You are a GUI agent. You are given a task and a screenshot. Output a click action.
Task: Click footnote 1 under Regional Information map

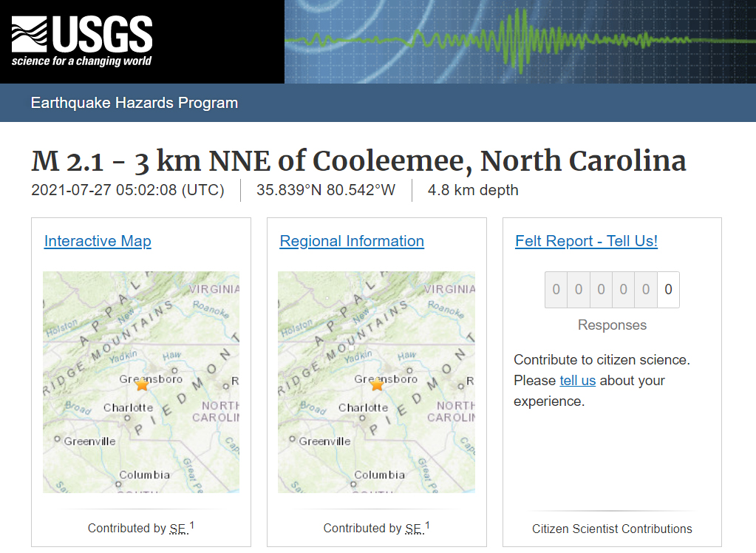point(427,526)
